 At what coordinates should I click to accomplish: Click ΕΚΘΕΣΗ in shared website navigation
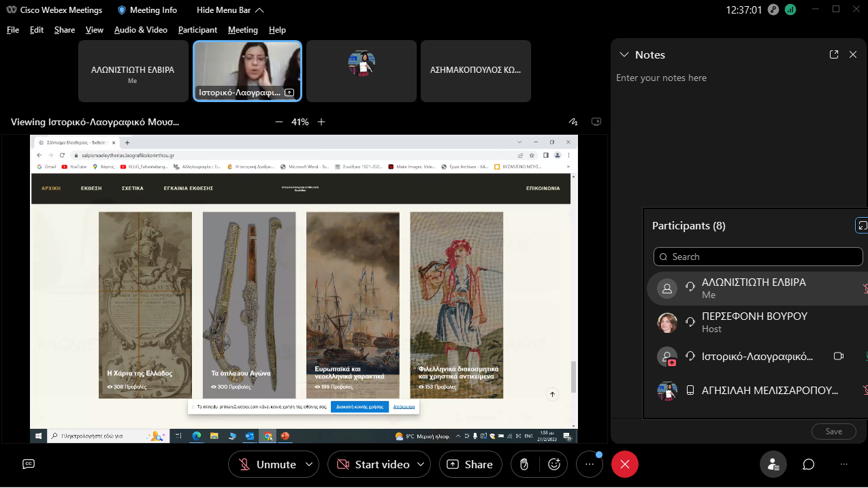(91, 189)
